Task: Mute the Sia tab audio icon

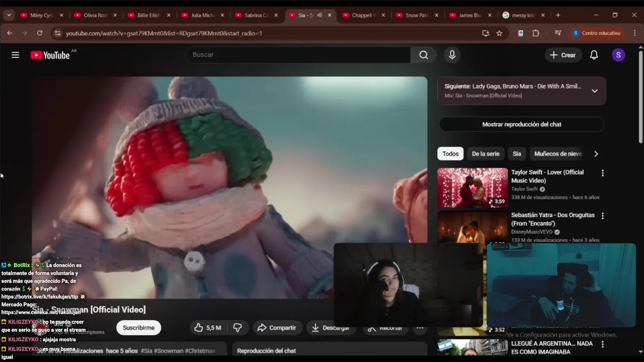Action: click(x=319, y=15)
